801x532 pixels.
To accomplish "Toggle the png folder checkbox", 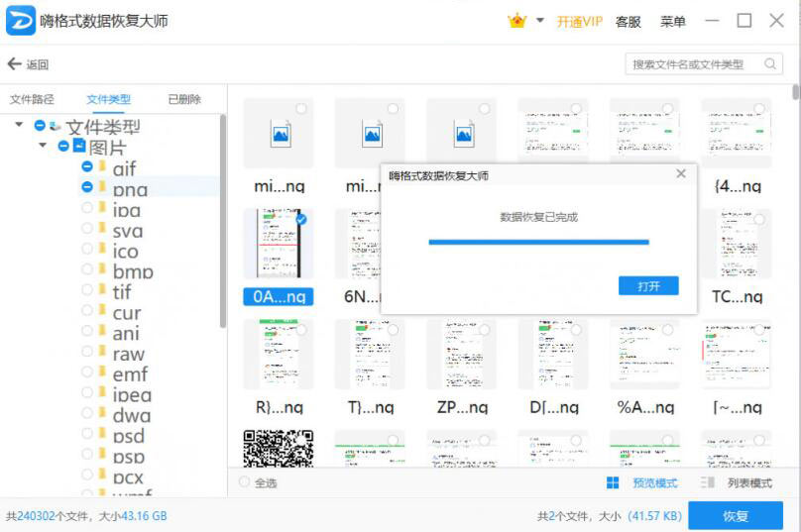I will (87, 187).
